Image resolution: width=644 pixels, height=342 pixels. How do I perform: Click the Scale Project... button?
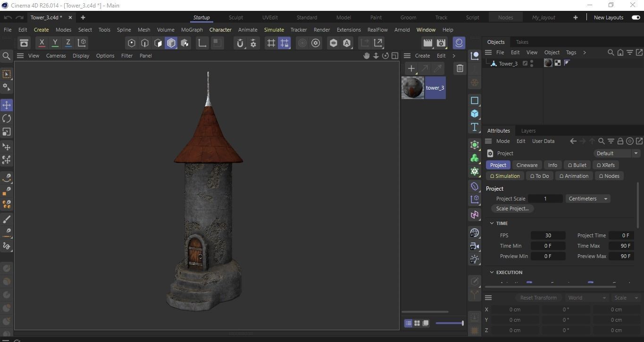pyautogui.click(x=512, y=209)
